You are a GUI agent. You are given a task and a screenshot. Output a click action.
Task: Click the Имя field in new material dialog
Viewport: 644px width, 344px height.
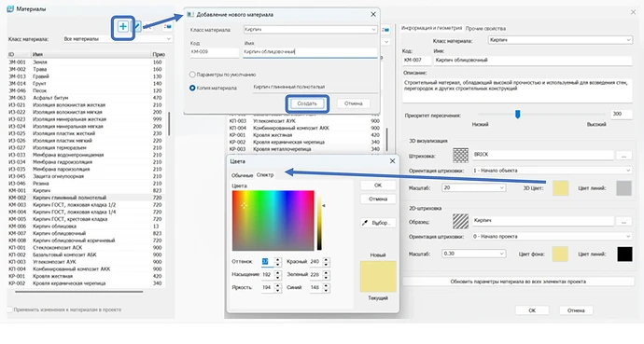click(x=310, y=52)
